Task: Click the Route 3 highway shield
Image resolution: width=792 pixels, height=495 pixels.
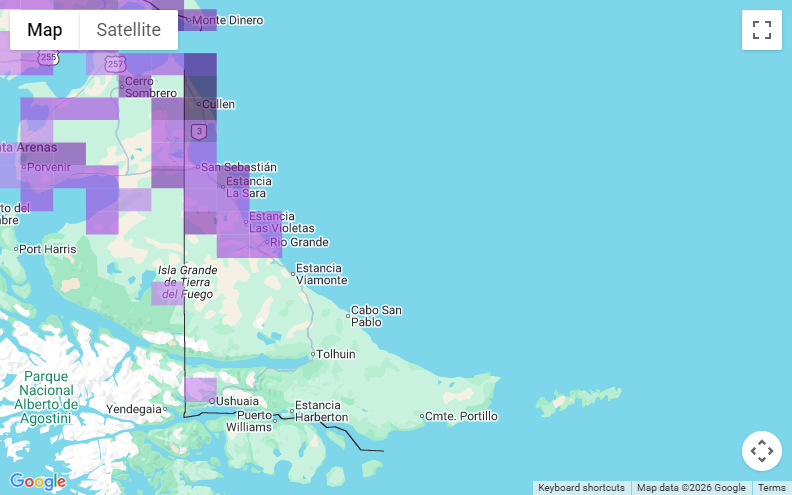Action: tap(200, 131)
